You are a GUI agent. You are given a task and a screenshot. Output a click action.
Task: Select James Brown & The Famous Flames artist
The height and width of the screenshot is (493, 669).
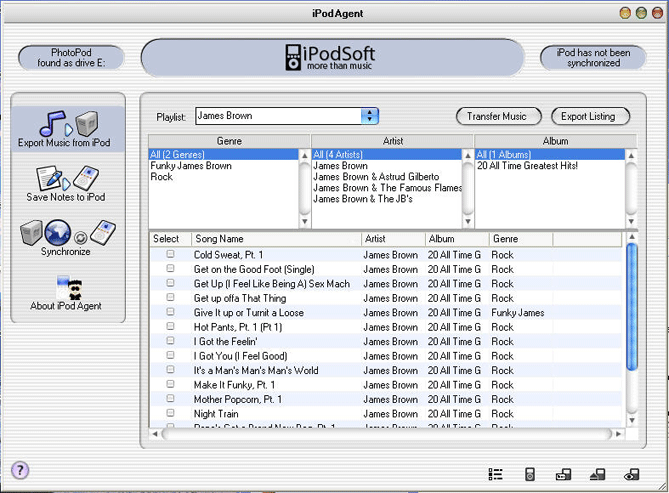click(387, 188)
